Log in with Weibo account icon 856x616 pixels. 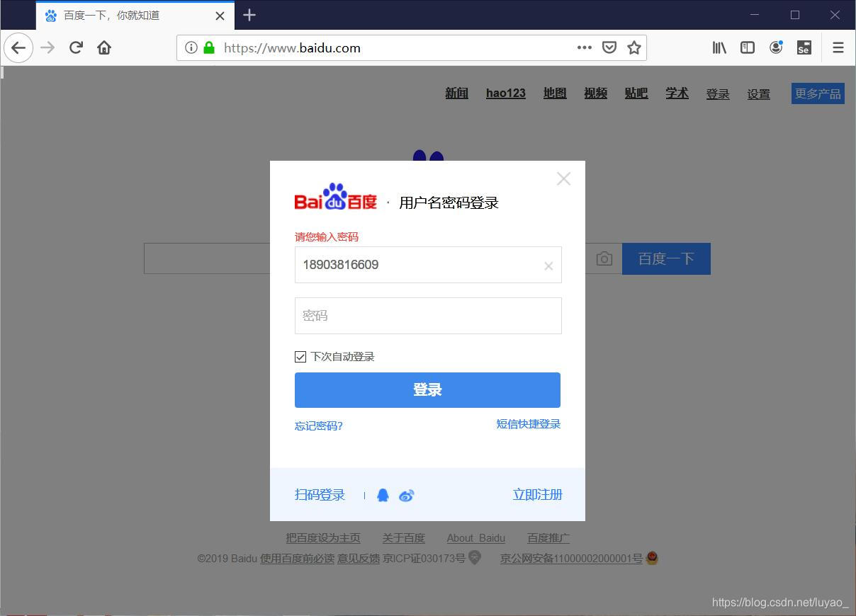coord(406,496)
